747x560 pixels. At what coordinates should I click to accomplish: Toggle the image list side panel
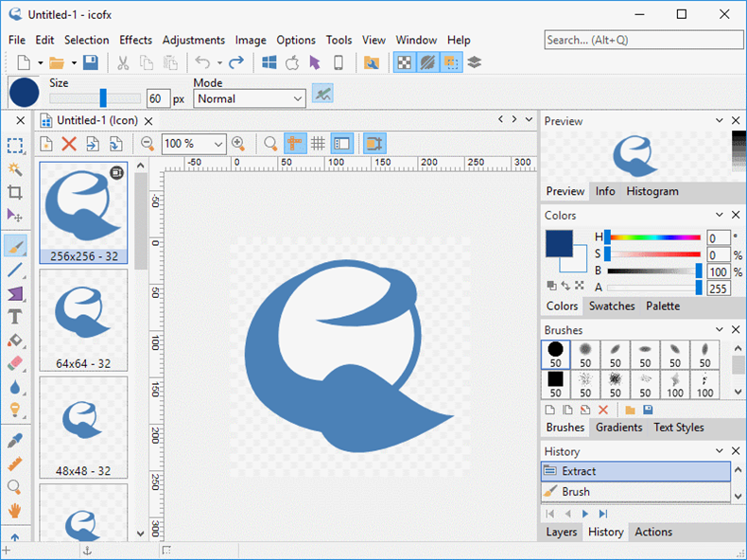[x=342, y=144]
